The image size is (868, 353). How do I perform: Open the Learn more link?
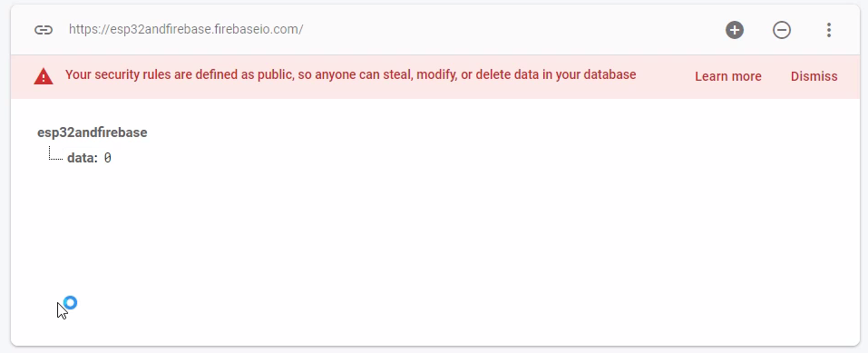pos(728,76)
